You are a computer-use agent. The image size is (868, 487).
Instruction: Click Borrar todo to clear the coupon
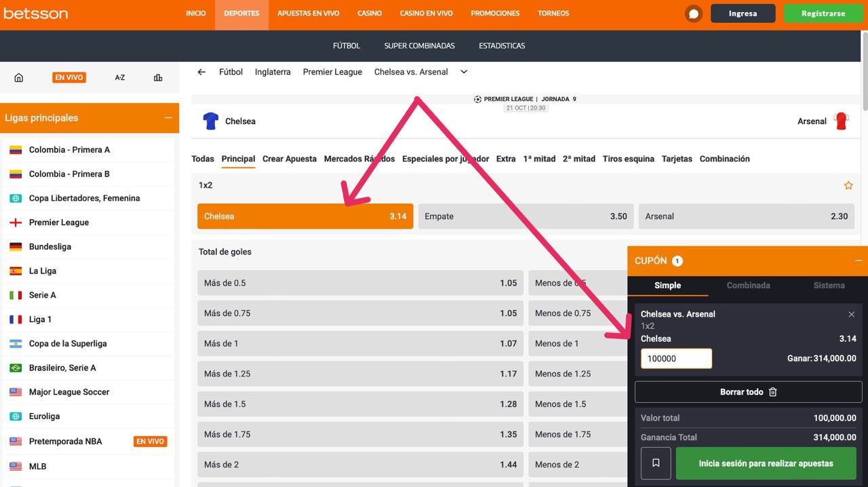coord(749,392)
